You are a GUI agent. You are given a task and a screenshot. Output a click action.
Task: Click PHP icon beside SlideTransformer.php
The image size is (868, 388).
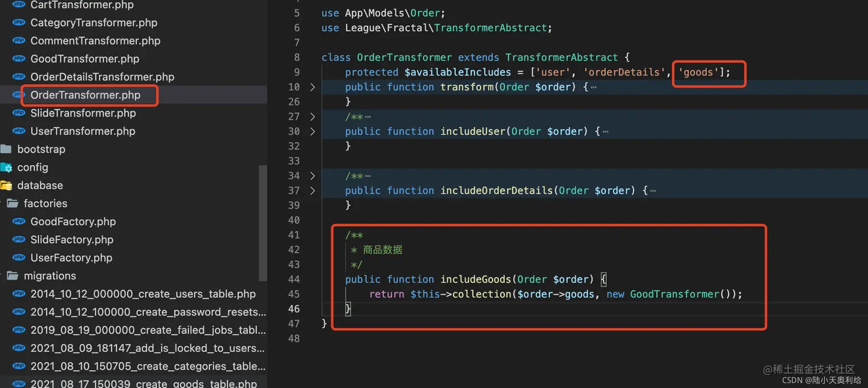19,113
